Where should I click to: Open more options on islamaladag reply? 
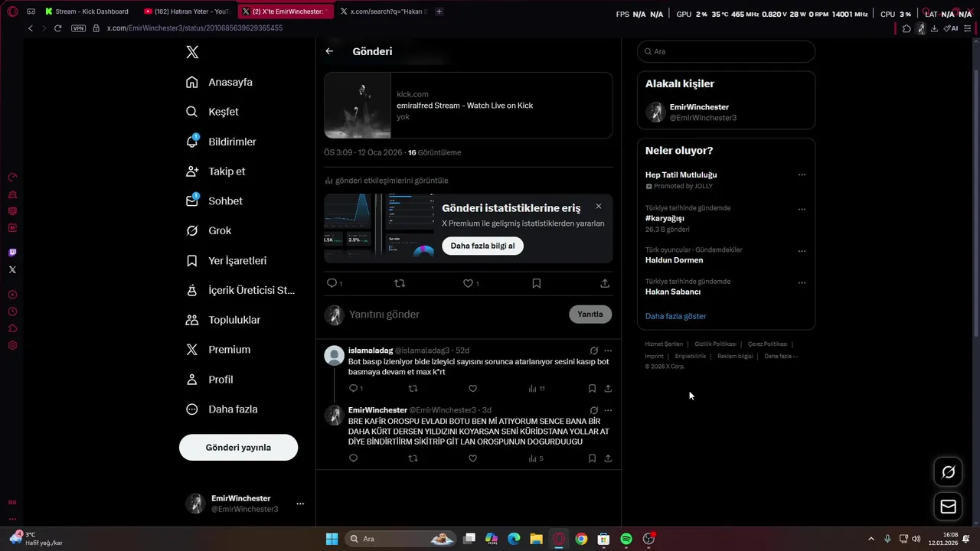click(x=608, y=350)
